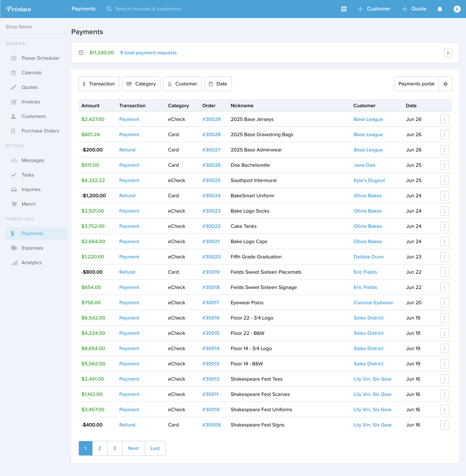The width and height of the screenshot is (466, 476).
Task: Open the notifications bell
Action: point(440,9)
